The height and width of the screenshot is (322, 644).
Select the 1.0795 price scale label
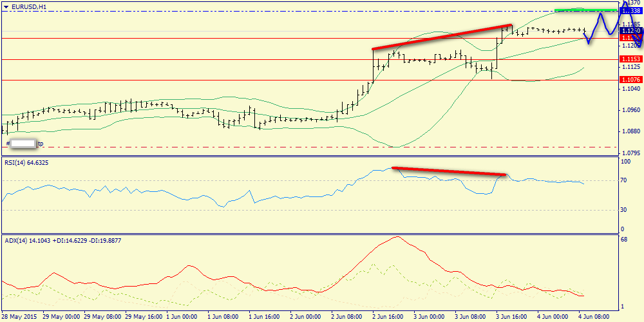(x=630, y=153)
